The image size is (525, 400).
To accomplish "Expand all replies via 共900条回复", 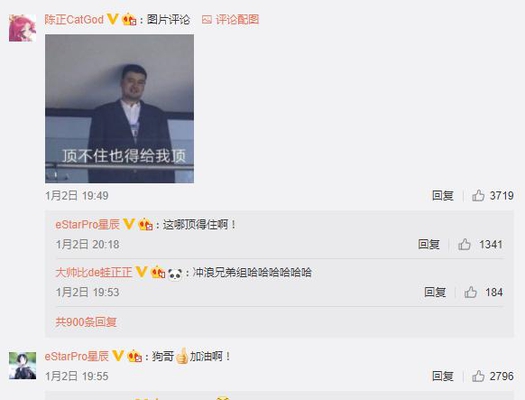I will coord(86,322).
